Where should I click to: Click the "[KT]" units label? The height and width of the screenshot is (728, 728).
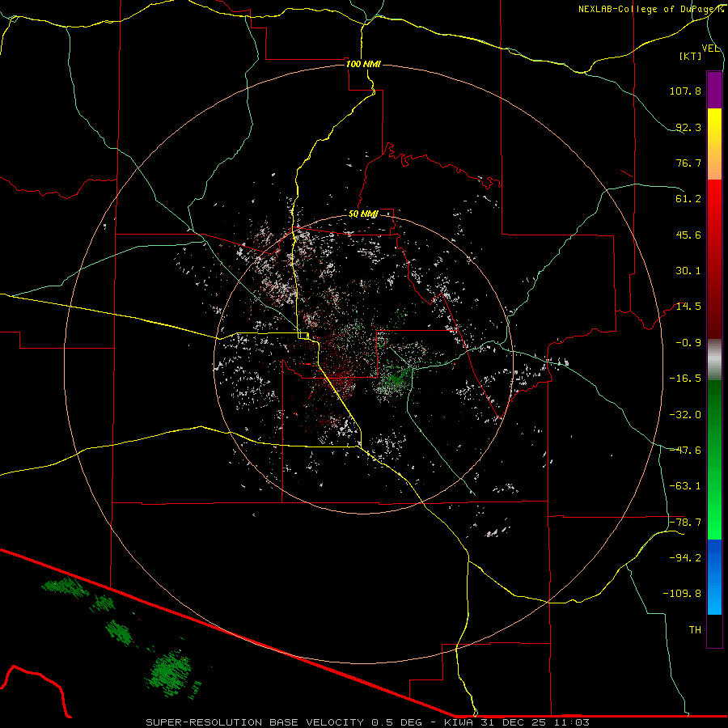690,56
